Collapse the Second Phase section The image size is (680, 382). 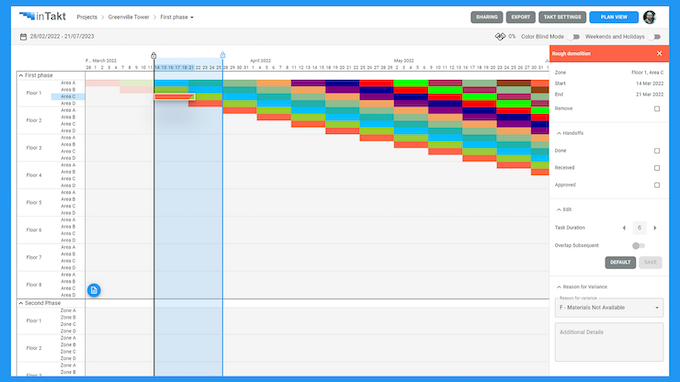pos(21,303)
